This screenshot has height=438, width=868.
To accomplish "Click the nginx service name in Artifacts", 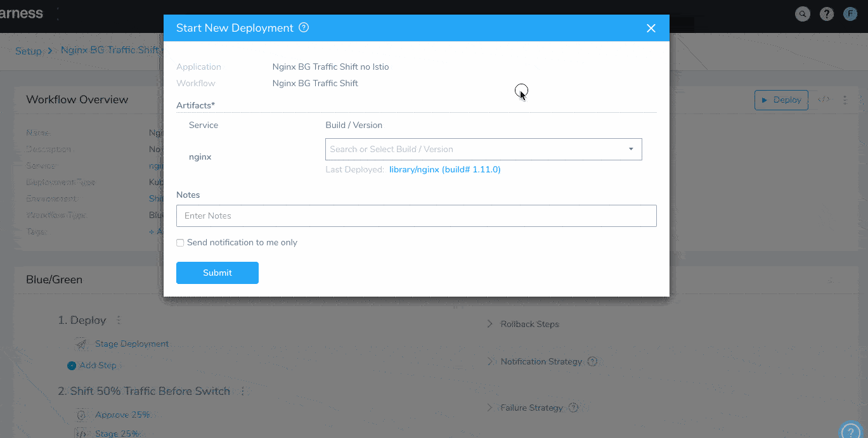I will point(200,157).
